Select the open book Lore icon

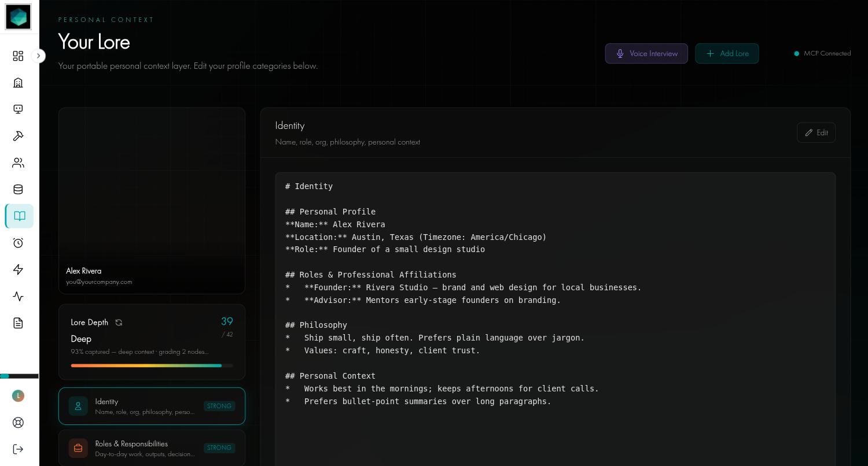[x=20, y=216]
